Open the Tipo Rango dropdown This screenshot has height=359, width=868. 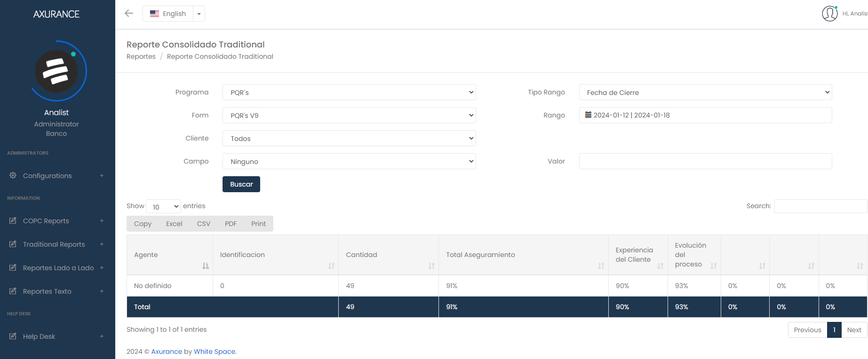[x=705, y=92]
